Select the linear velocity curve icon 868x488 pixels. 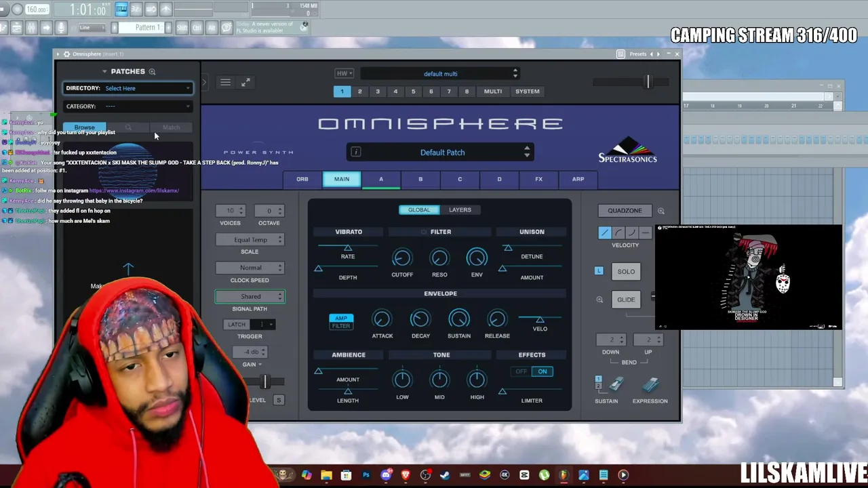point(604,232)
